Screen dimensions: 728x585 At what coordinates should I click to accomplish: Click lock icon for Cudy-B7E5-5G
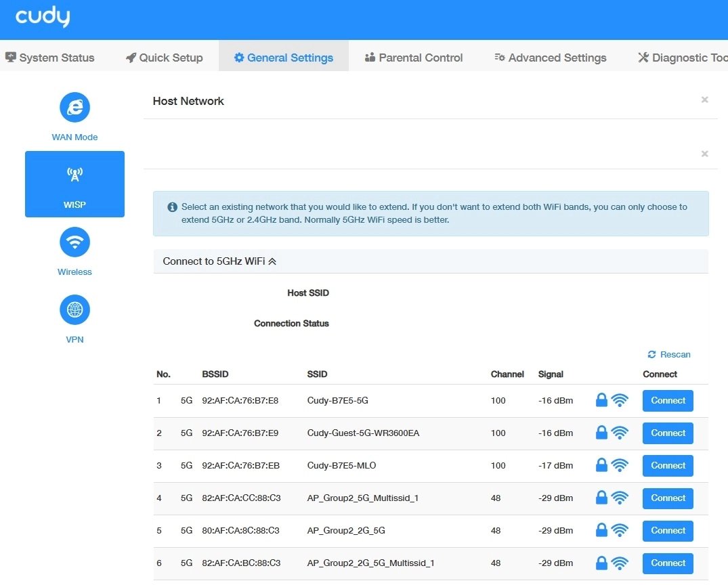[601, 399]
